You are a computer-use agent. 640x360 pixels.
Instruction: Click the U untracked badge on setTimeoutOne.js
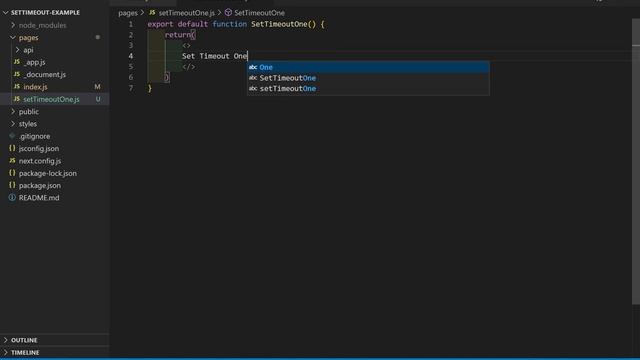point(98,99)
